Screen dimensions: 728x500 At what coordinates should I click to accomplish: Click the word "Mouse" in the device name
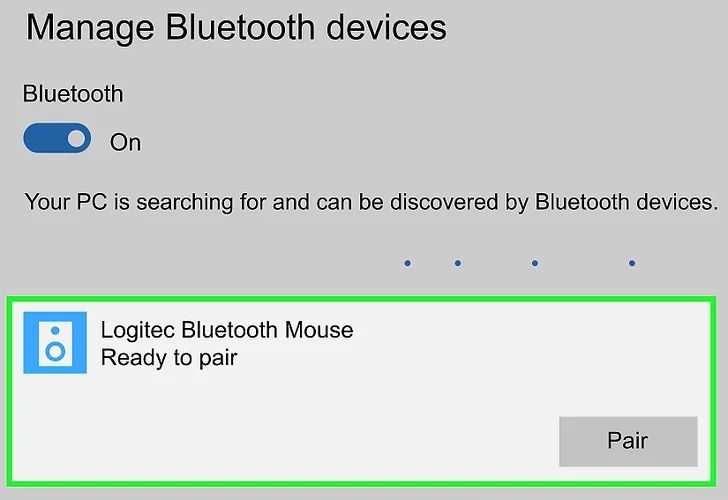pos(320,329)
